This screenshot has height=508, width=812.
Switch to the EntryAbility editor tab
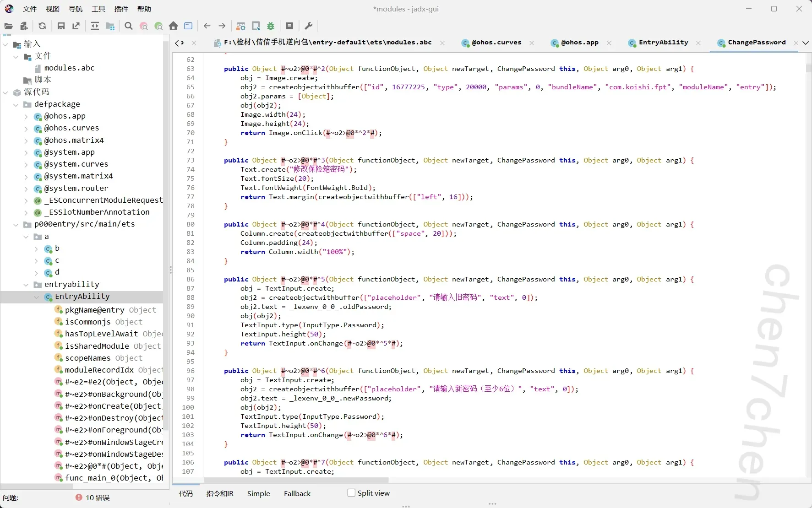click(663, 43)
